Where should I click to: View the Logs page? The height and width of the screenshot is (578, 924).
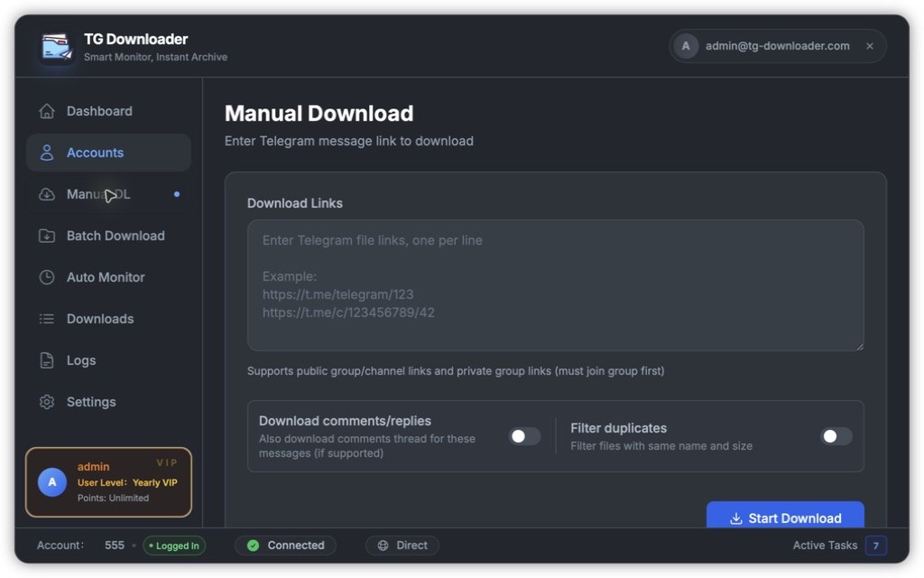[108, 360]
